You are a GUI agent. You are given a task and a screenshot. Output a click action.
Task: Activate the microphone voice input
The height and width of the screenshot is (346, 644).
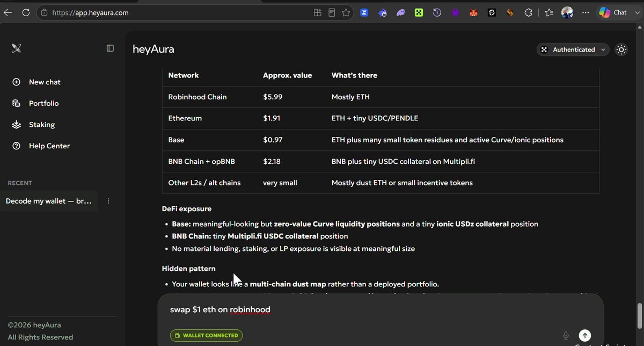click(566, 335)
